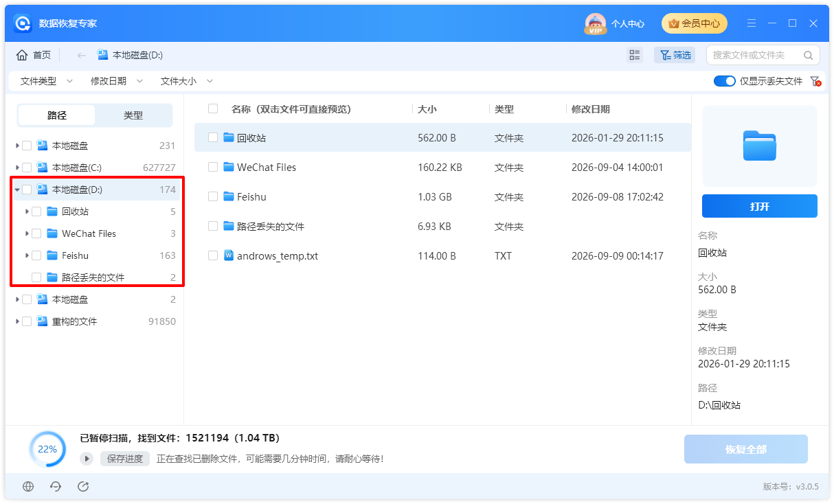Click the 保存进度 button
The height and width of the screenshot is (504, 834).
(125, 459)
